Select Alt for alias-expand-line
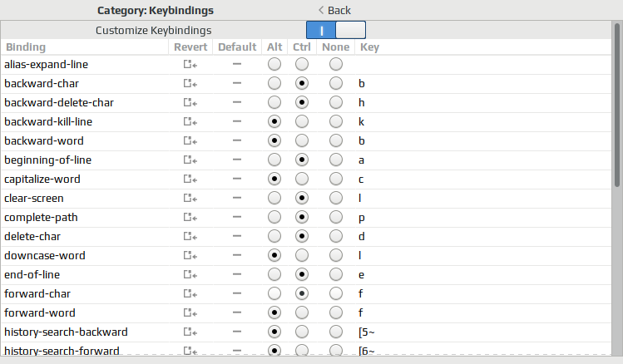This screenshot has height=364, width=623. 274,64
